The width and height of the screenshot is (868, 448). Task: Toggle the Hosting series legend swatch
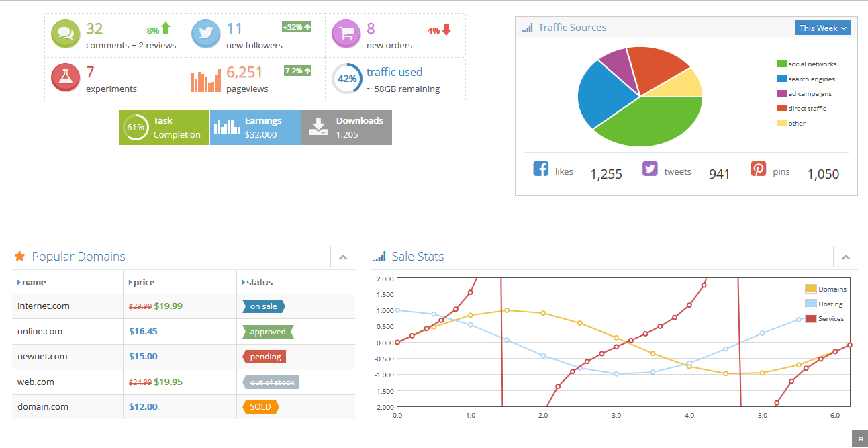pos(810,304)
